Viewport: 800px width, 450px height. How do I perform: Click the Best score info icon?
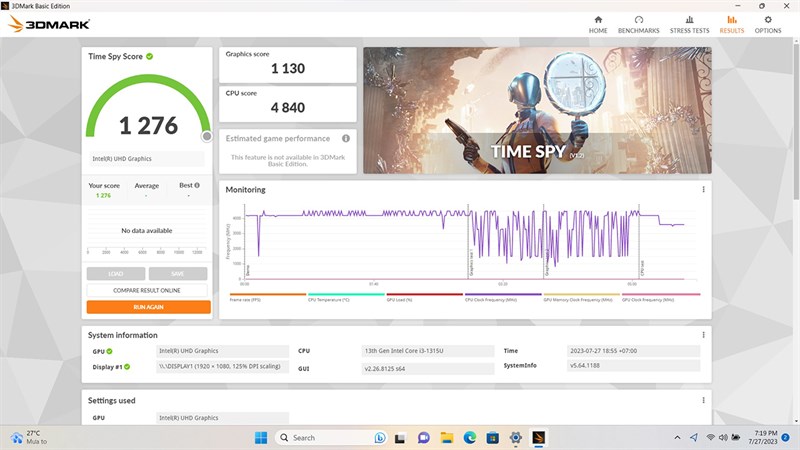point(197,185)
